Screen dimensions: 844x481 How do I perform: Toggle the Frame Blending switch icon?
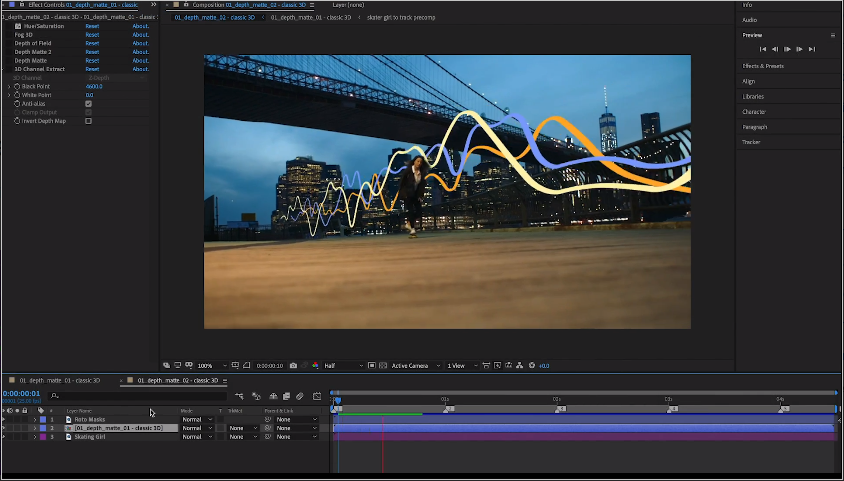(286, 396)
